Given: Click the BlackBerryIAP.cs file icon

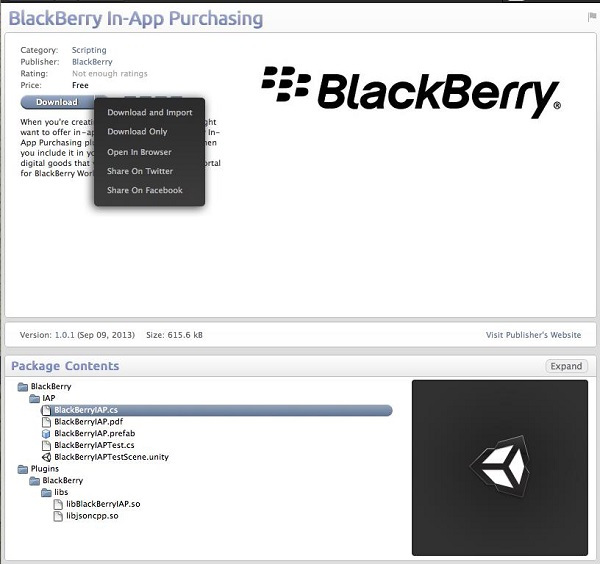Looking at the screenshot, I should (46, 410).
